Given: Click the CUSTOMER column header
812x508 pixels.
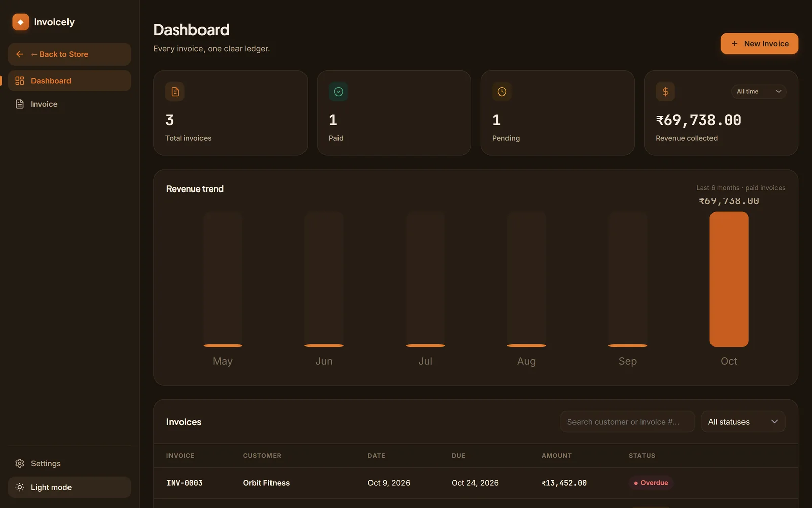Looking at the screenshot, I should [x=262, y=456].
